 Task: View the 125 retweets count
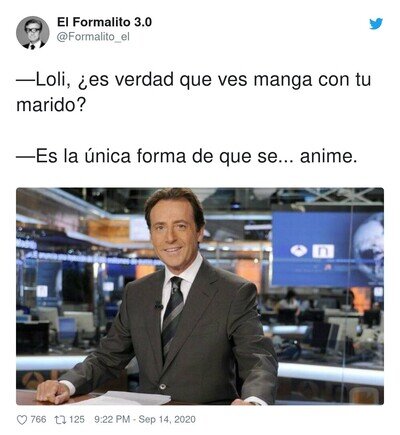click(77, 419)
